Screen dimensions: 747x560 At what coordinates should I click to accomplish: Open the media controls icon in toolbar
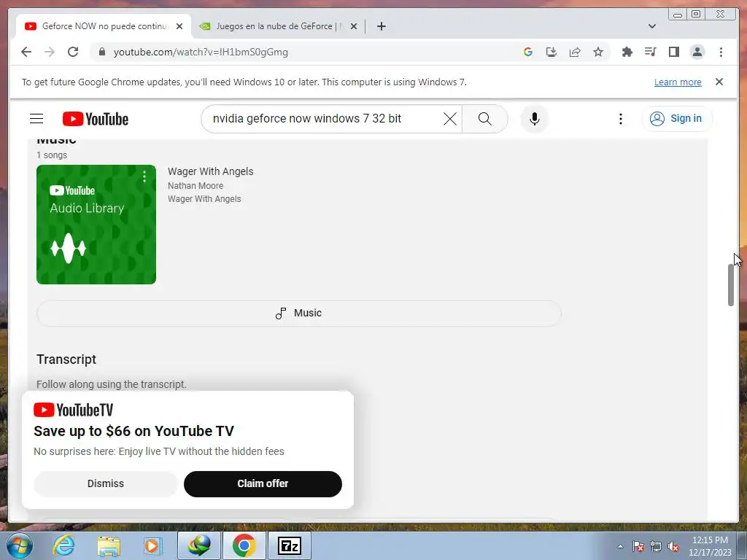(x=650, y=52)
